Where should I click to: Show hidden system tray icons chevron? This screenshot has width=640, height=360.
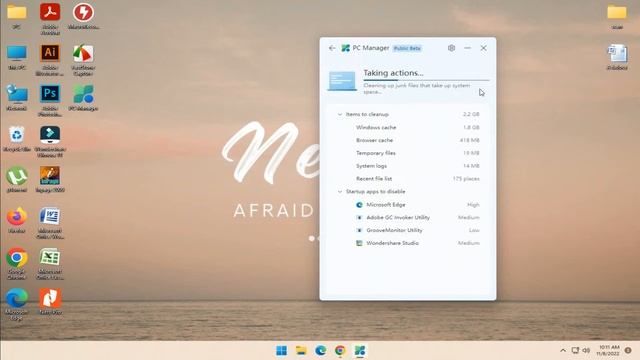563,351
